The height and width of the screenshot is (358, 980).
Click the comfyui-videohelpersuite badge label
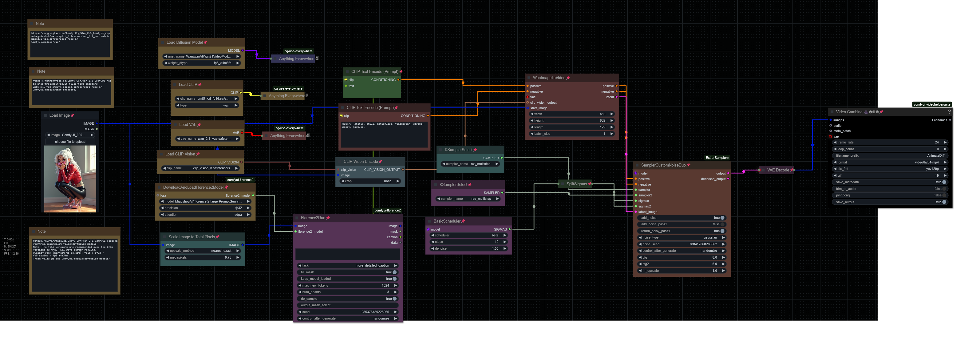pos(932,104)
